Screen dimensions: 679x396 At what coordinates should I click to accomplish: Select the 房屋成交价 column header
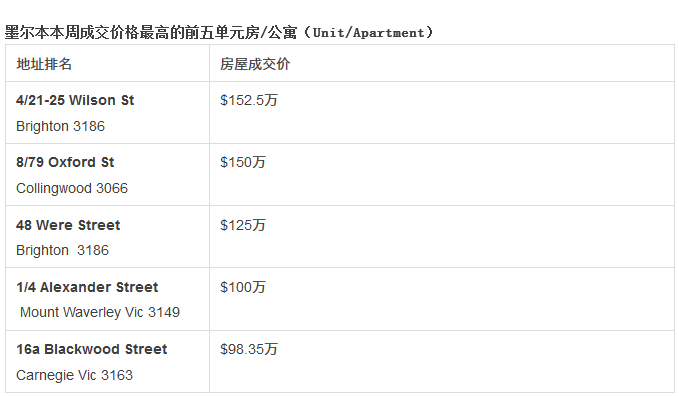point(255,64)
